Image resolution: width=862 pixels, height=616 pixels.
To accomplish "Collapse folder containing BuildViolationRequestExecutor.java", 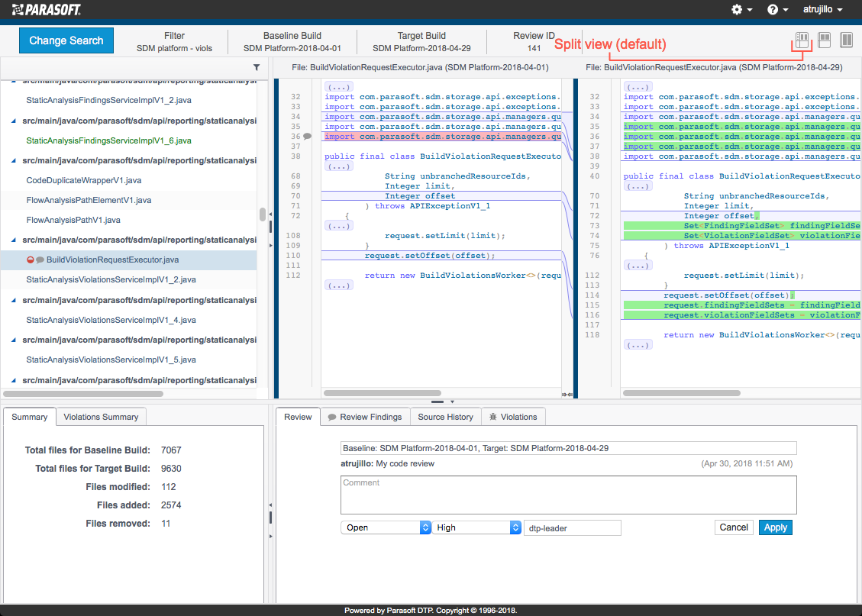I will [x=14, y=240].
